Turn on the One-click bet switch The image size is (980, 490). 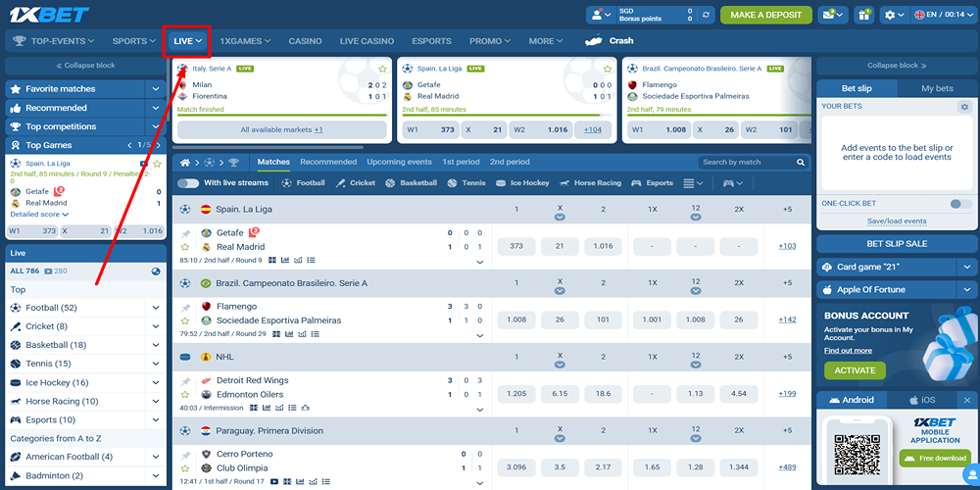pos(960,204)
